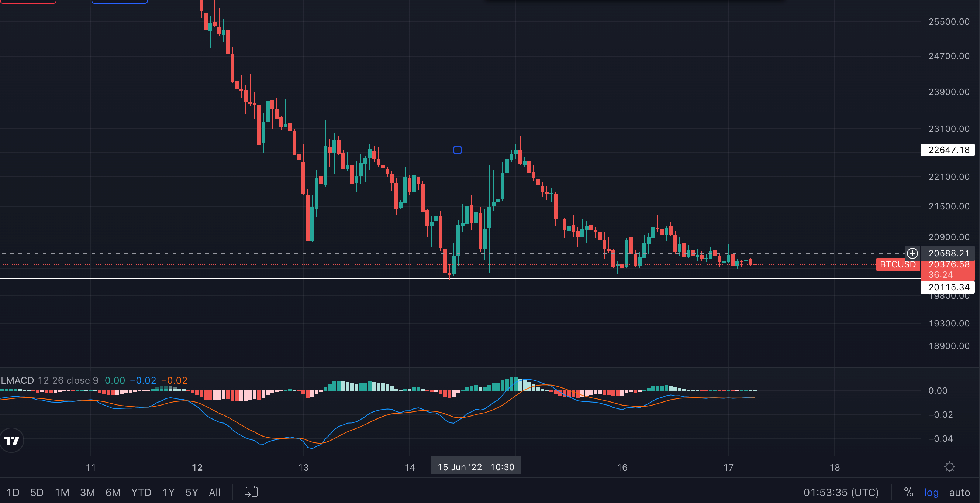The height and width of the screenshot is (503, 980).
Task: Set the time range to 1Y
Action: click(x=169, y=492)
